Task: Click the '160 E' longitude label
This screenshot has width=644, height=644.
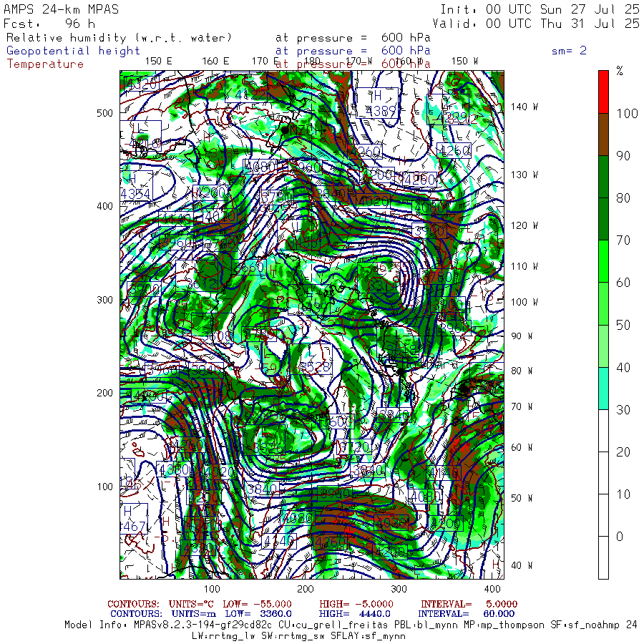Action: click(215, 61)
